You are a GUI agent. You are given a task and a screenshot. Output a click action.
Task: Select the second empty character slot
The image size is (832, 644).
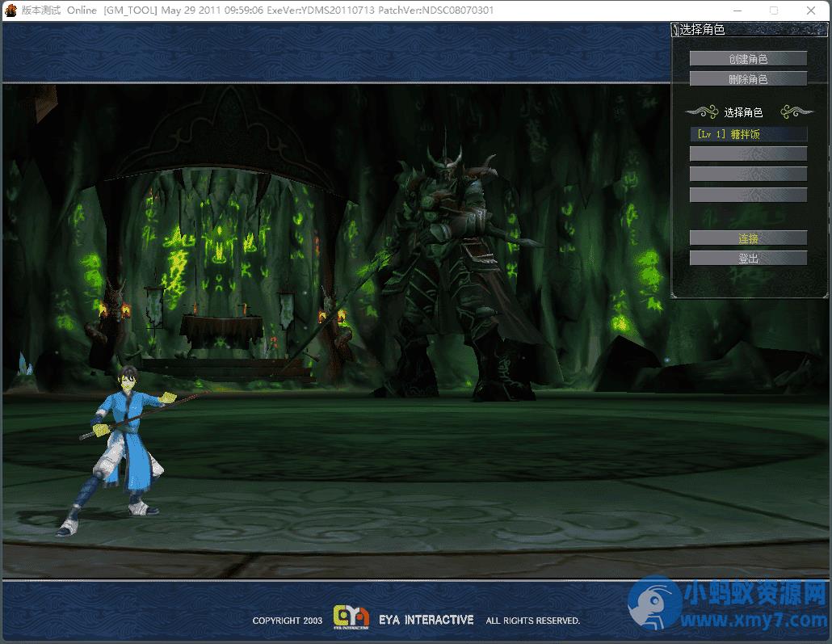748,175
